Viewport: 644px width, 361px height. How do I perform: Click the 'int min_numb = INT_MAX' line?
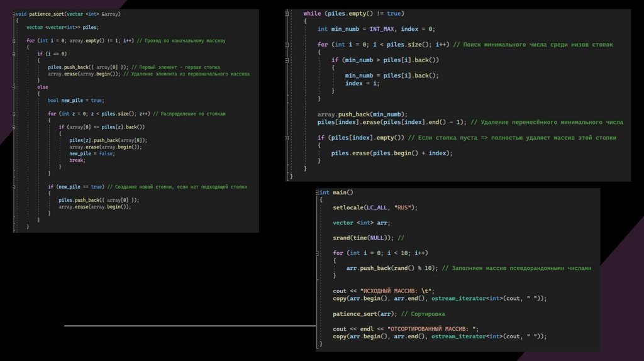coord(375,29)
